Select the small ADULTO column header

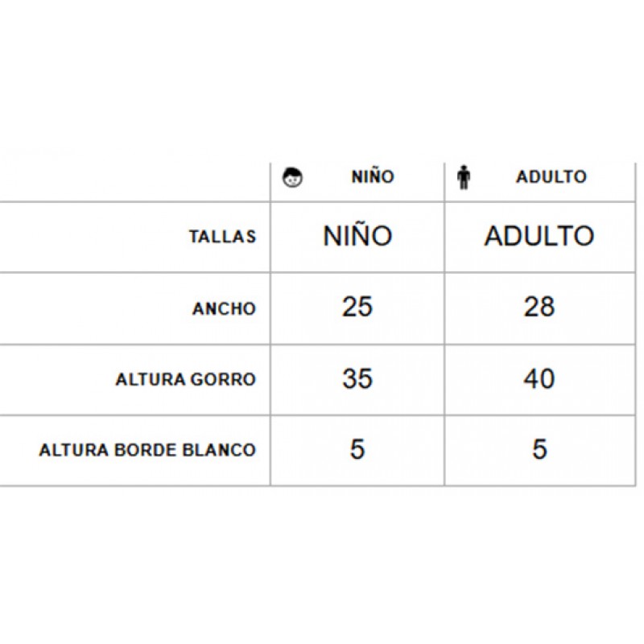click(x=551, y=177)
